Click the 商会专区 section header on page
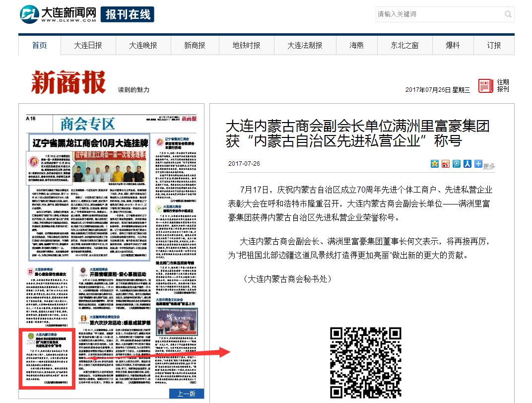Image resolution: width=532 pixels, height=403 pixels. 87,124
